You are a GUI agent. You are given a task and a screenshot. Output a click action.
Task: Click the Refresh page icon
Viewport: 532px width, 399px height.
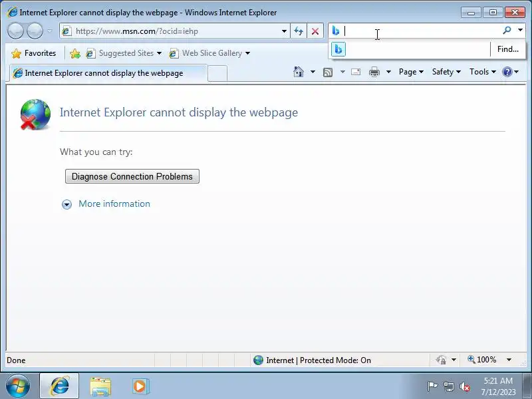(x=299, y=31)
